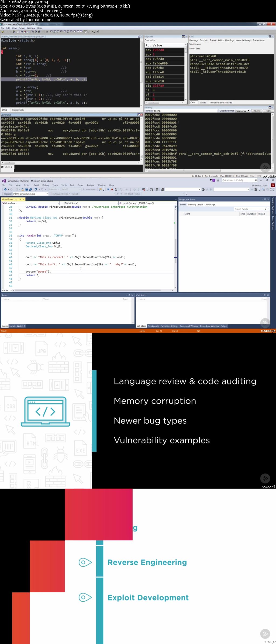
Task: Open the CPU Usage tab
Action: tap(210, 205)
